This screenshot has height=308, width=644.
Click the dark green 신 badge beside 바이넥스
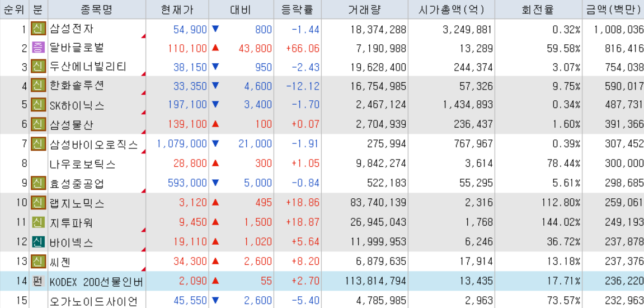(x=38, y=241)
